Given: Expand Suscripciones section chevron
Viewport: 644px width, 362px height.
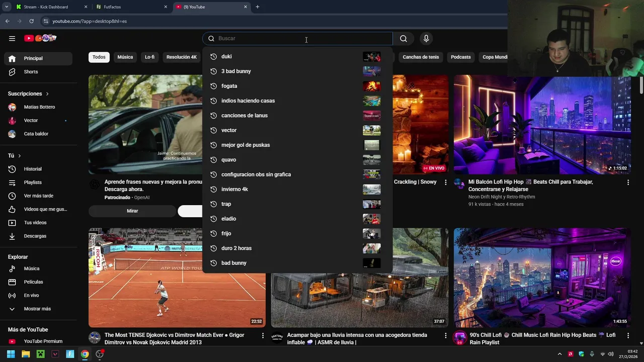Looking at the screenshot, I should pyautogui.click(x=47, y=94).
